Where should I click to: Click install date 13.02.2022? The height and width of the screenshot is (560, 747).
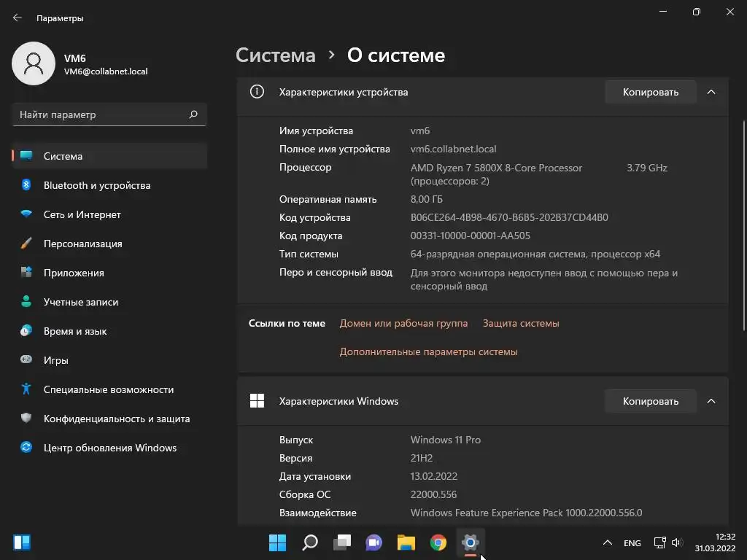coord(433,476)
